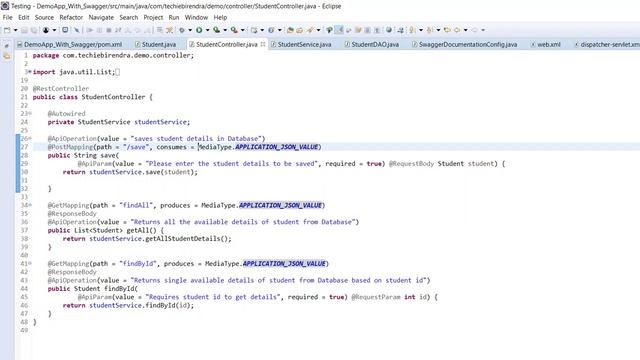Open the Source menu

(x=44, y=18)
